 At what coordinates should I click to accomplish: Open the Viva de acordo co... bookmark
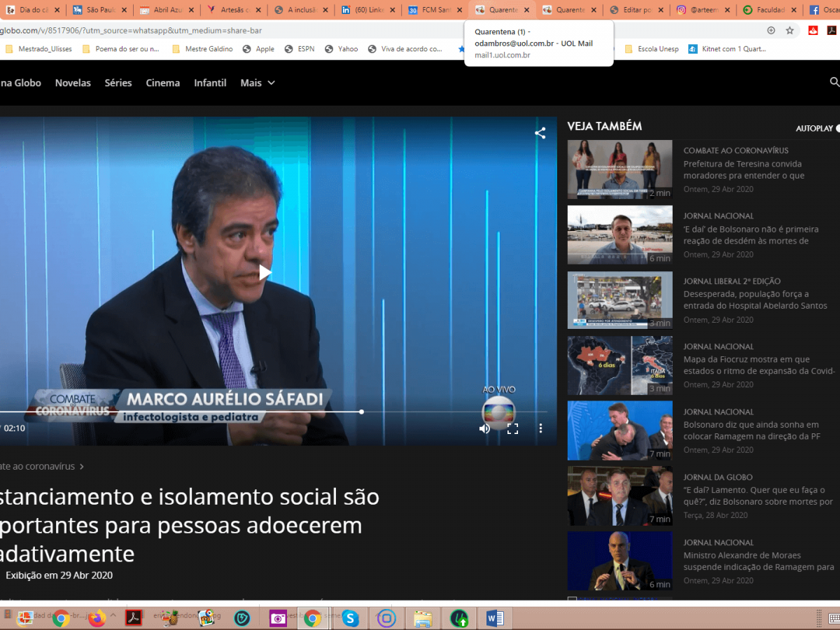click(405, 49)
